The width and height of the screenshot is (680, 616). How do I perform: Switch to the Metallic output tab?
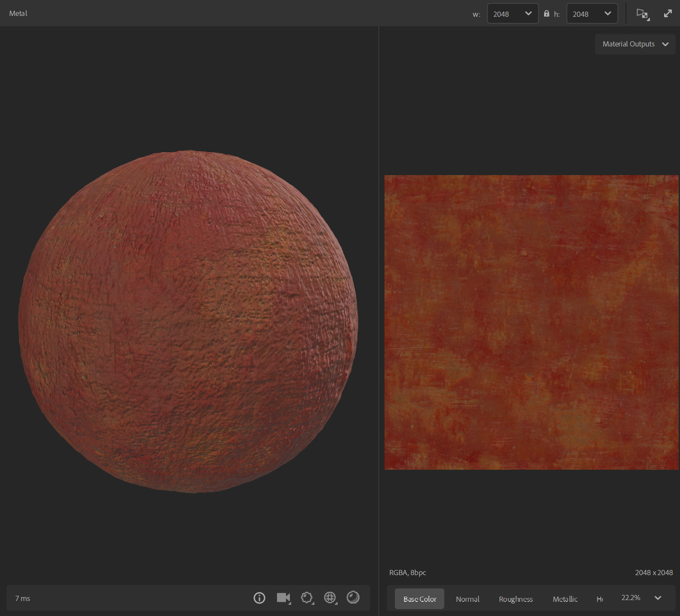coord(565,599)
